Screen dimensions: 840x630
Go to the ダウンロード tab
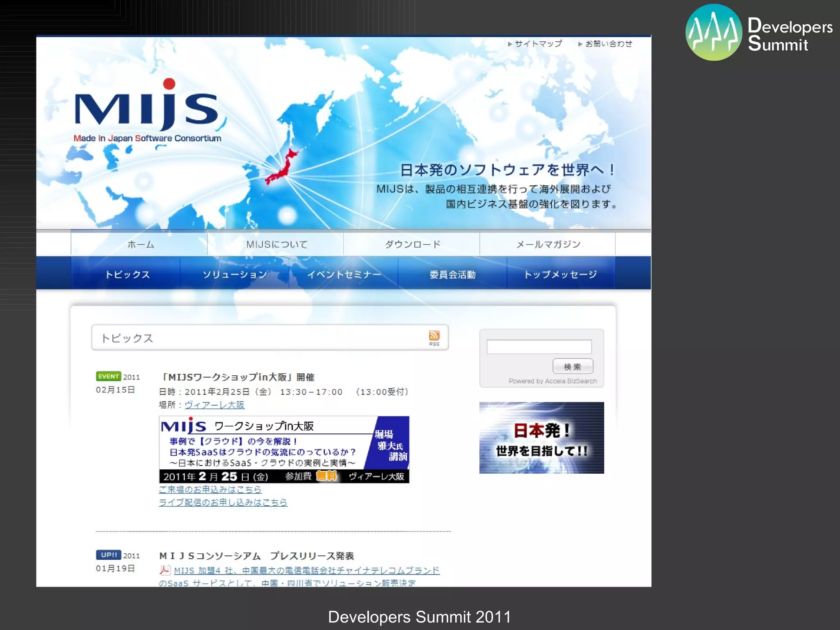click(412, 244)
